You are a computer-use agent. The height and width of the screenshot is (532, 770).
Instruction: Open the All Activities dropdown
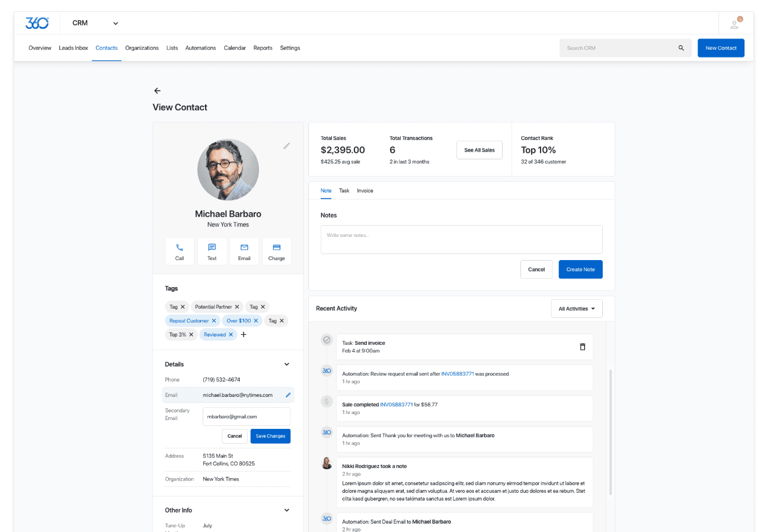pos(577,309)
